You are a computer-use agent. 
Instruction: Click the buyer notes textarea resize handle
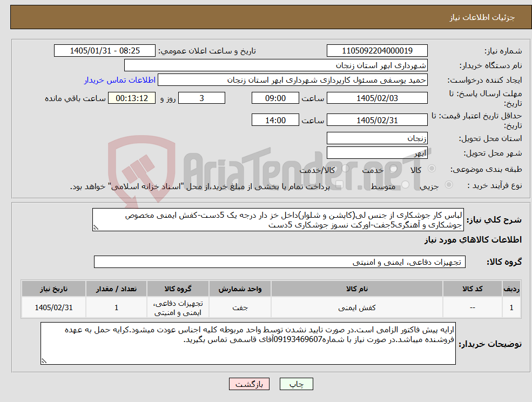click(x=44, y=361)
